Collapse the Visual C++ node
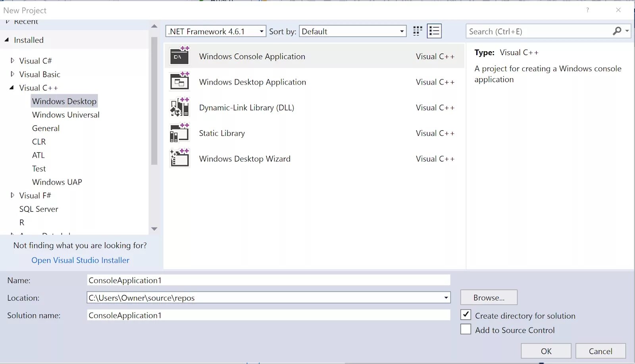 point(12,88)
